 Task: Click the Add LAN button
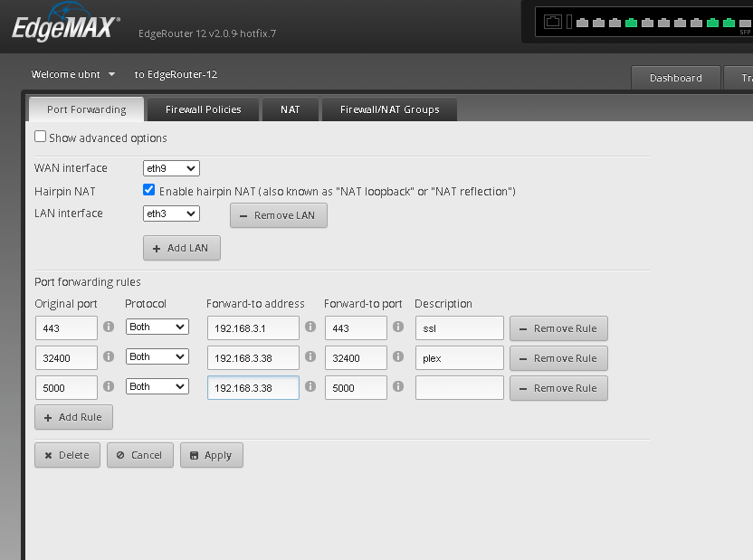[182, 248]
